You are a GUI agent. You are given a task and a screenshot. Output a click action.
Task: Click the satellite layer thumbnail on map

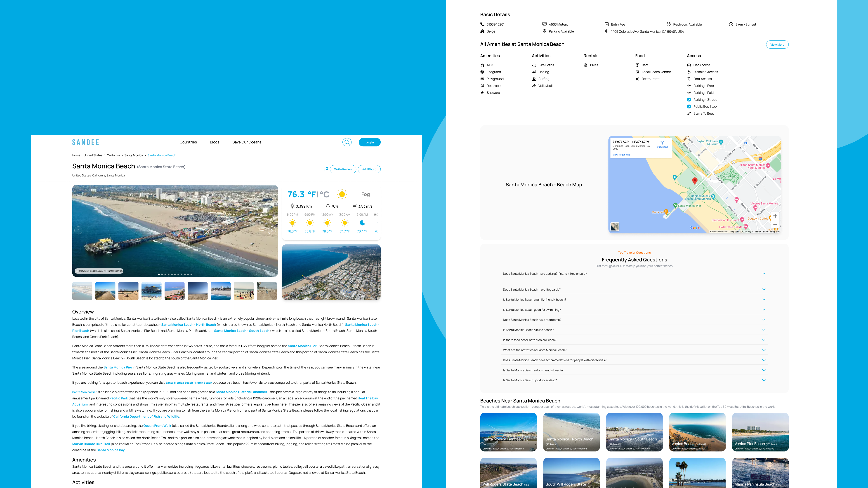(615, 227)
